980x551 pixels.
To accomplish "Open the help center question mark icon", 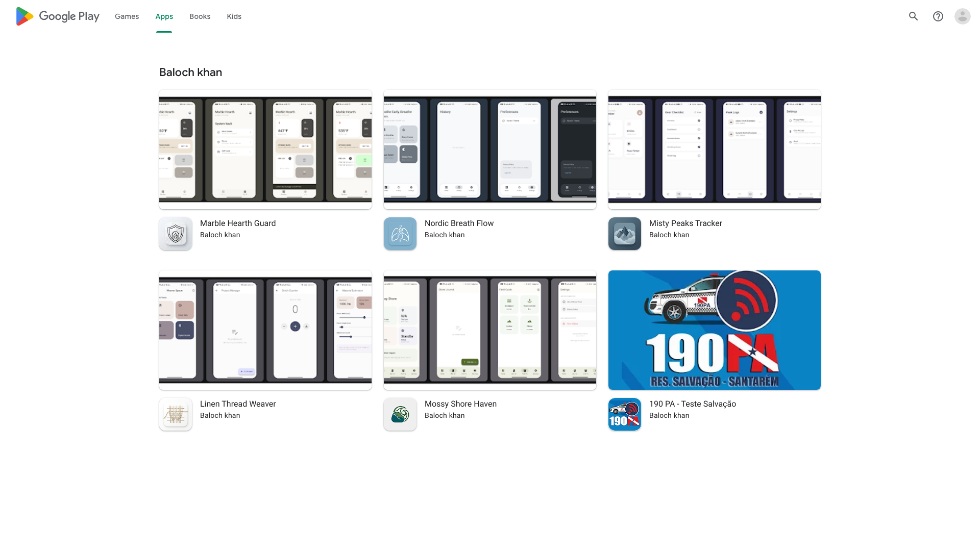I will 938,16.
